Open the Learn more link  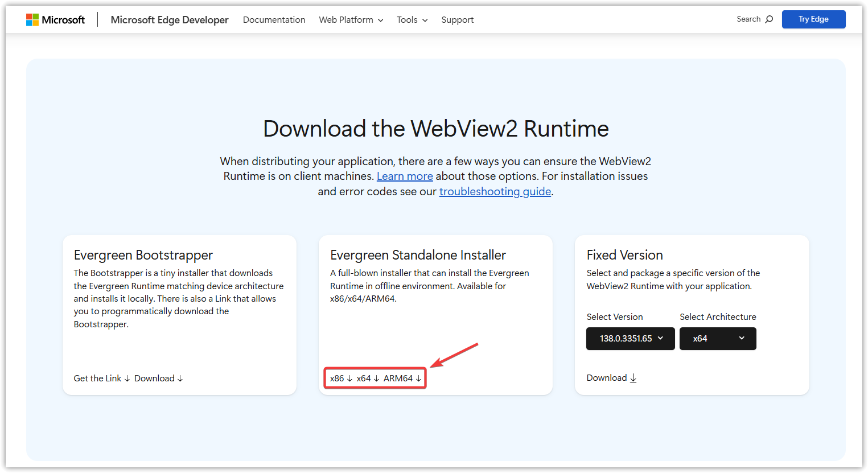405,176
